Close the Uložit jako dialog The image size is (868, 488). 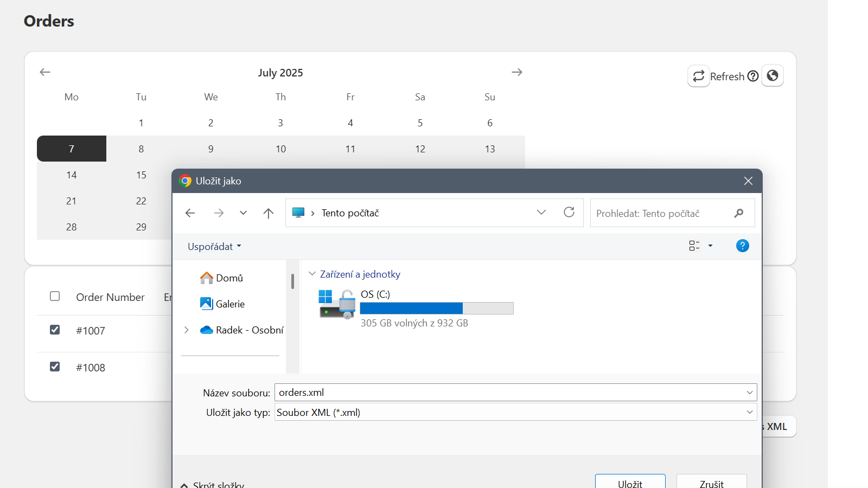748,181
